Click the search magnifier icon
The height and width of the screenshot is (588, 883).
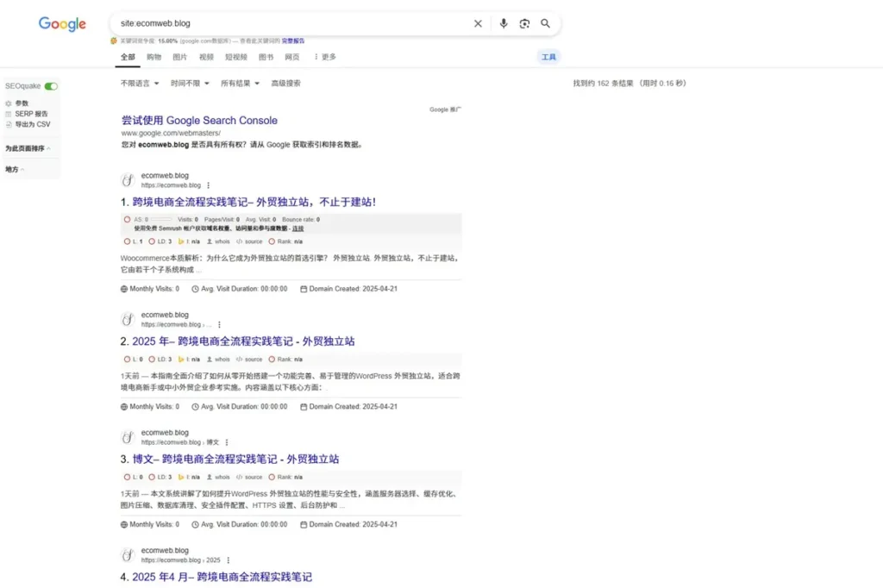(x=545, y=23)
